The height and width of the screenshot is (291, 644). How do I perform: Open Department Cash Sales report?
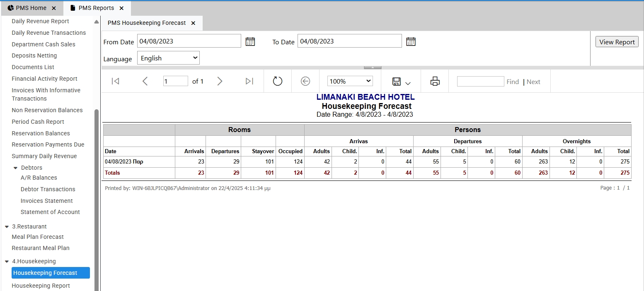click(x=44, y=44)
